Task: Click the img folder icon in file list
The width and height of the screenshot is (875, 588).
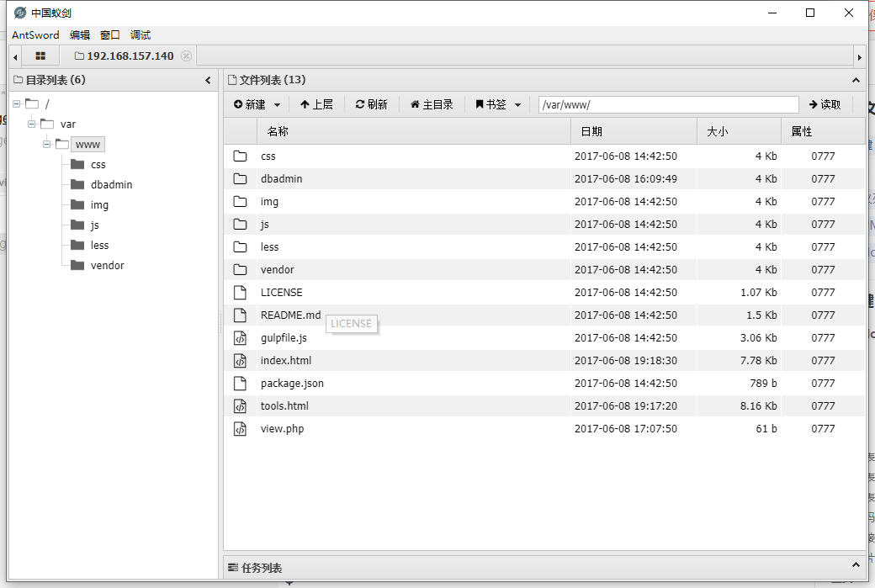Action: (x=240, y=201)
